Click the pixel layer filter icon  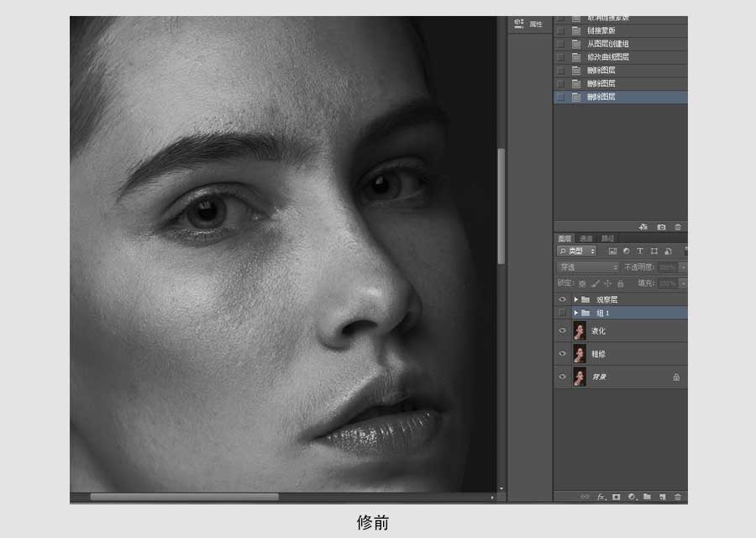pos(612,251)
